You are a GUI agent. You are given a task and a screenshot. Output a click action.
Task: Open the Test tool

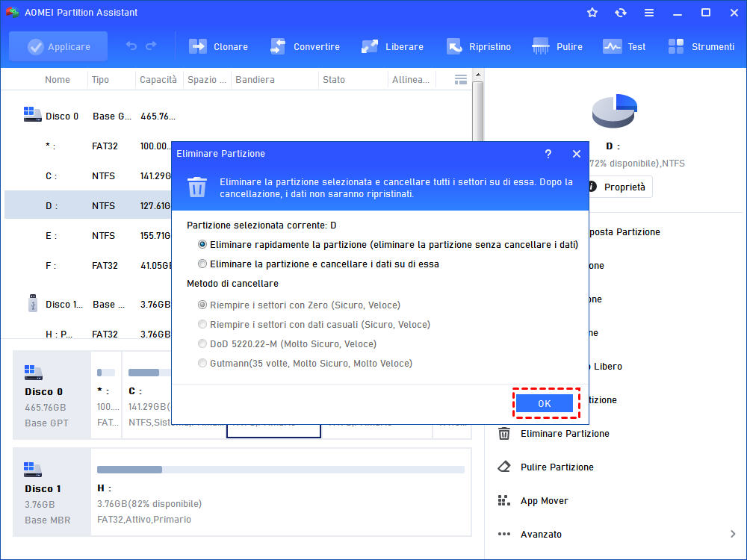coord(624,46)
